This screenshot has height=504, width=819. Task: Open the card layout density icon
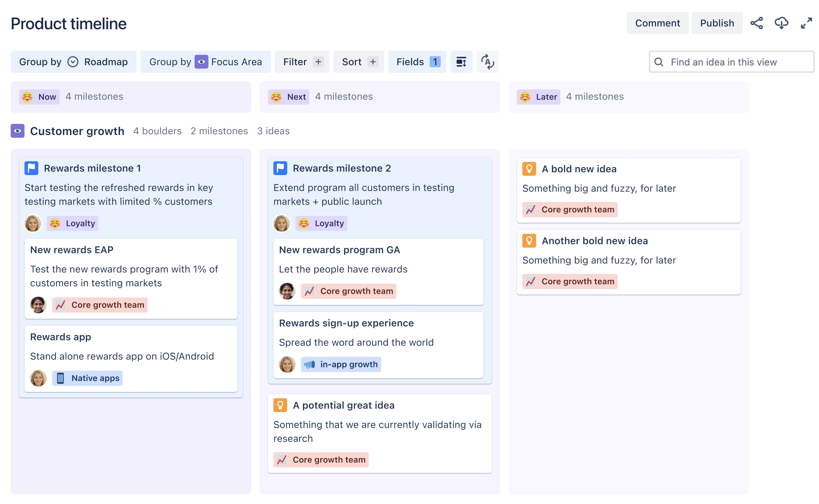point(461,62)
